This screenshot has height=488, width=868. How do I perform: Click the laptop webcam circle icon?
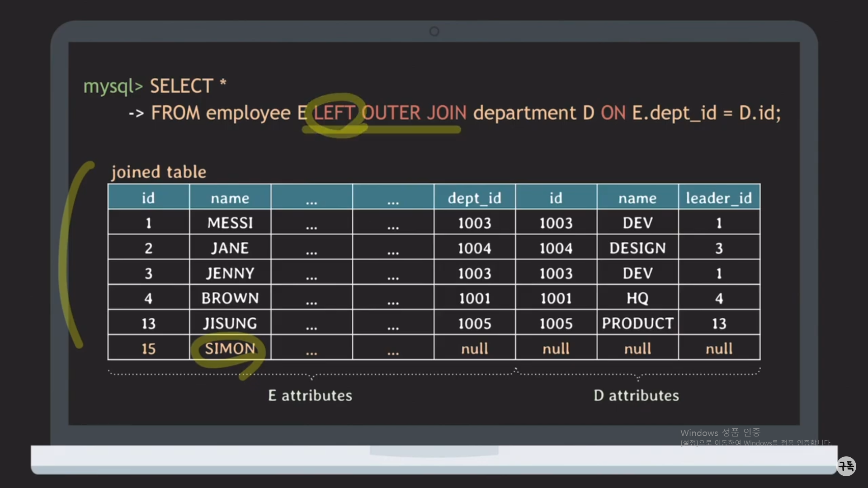434,31
